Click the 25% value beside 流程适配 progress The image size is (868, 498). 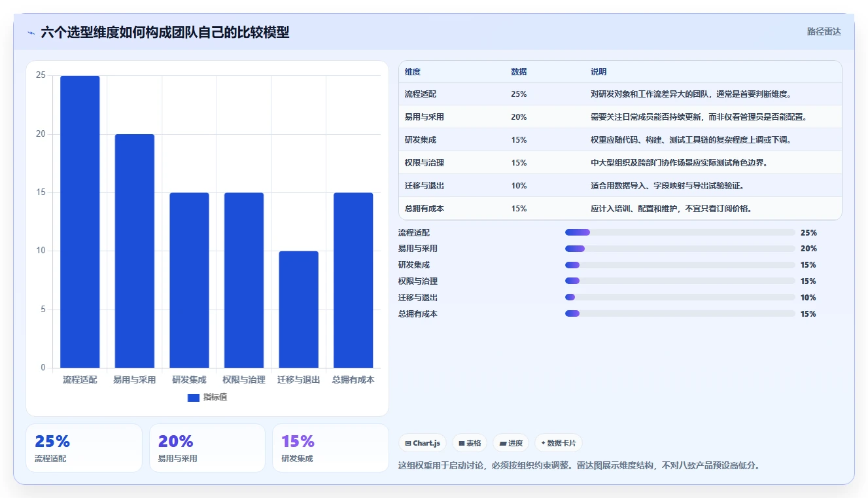tap(808, 232)
